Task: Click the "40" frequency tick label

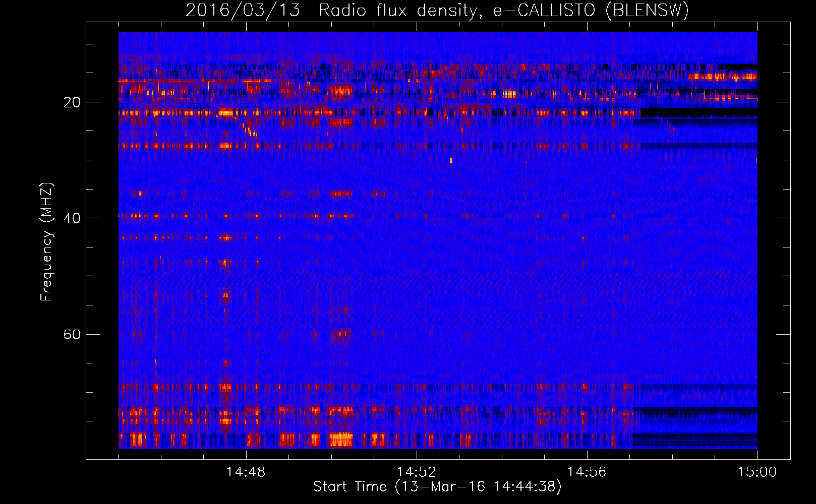Action: (72, 218)
